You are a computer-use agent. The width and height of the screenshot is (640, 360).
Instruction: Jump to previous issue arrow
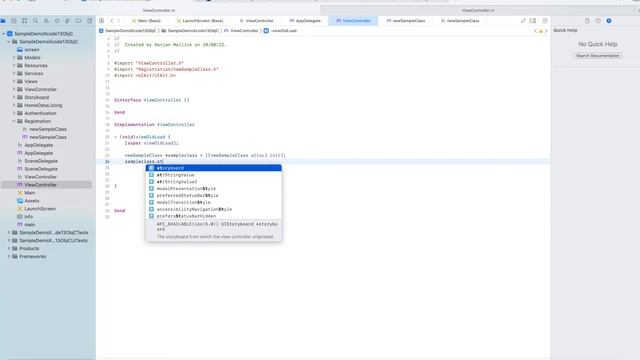click(536, 31)
